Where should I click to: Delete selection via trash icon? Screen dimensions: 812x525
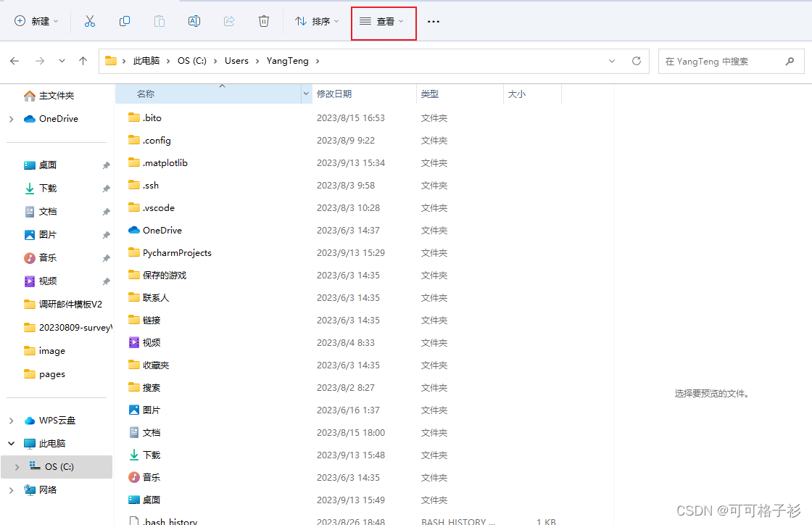point(264,21)
